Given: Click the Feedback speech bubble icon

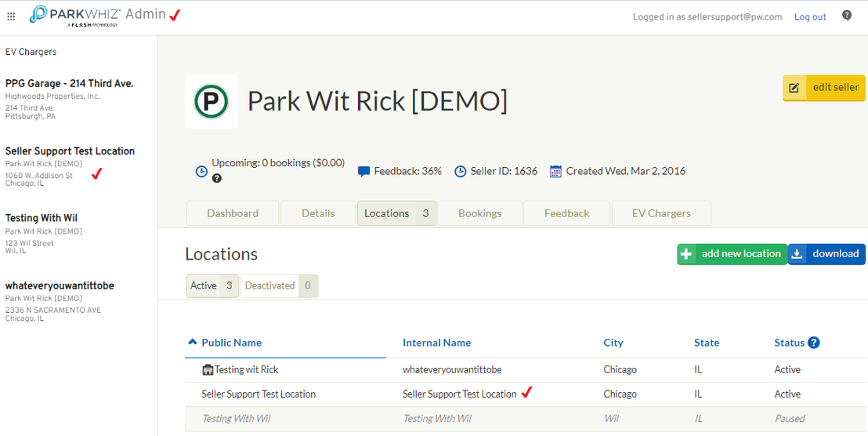Looking at the screenshot, I should (x=363, y=171).
